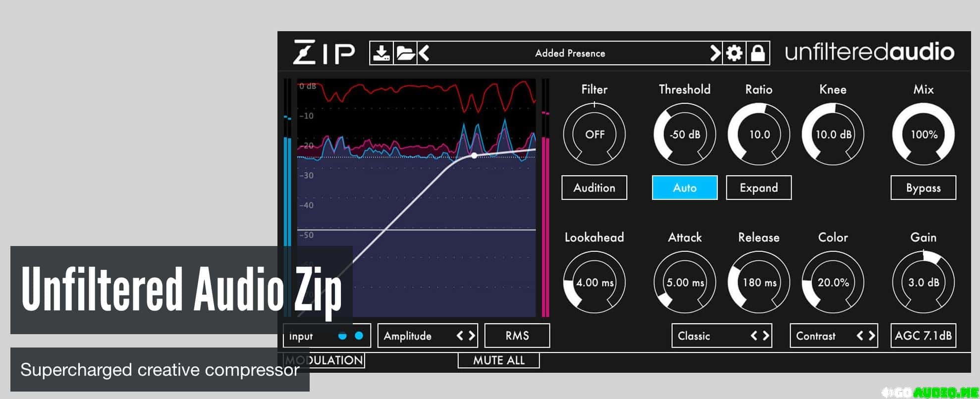Click the "0 dB" graph axis label
The image size is (980, 399).
(308, 86)
